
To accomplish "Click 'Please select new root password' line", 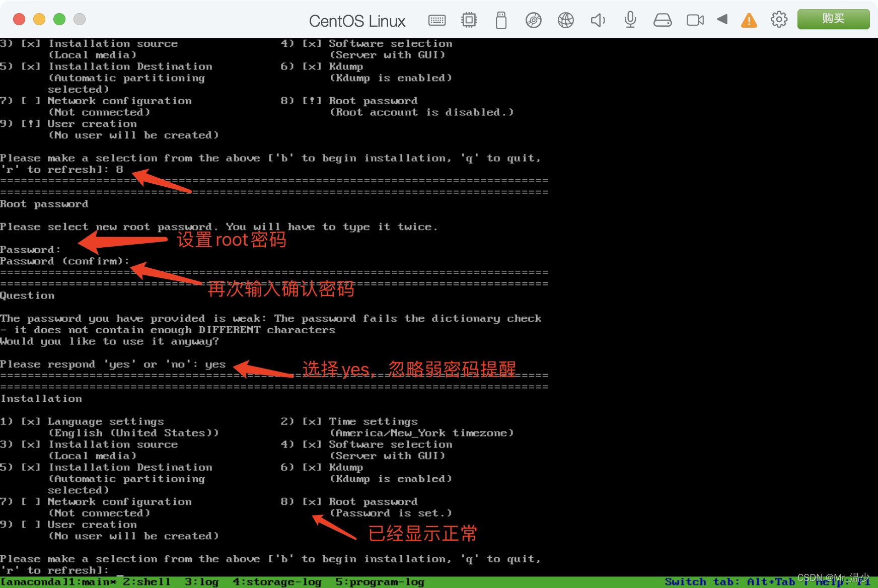I will [218, 227].
